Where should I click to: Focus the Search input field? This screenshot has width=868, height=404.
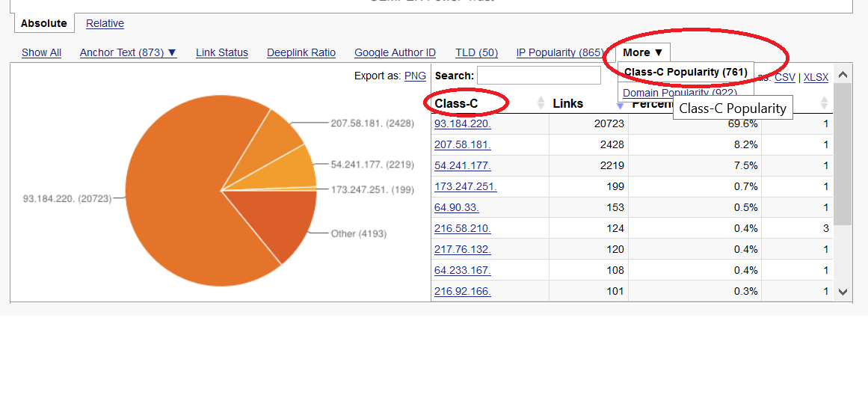538,76
